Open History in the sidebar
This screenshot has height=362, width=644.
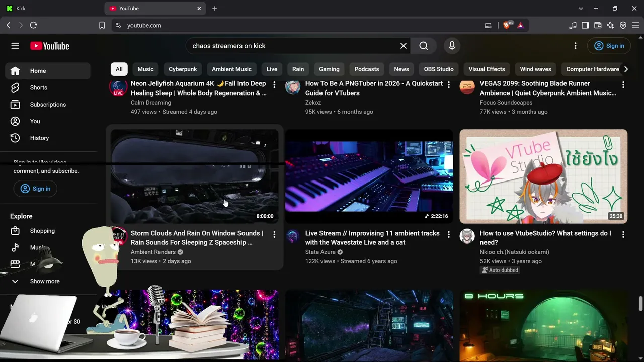point(48,138)
